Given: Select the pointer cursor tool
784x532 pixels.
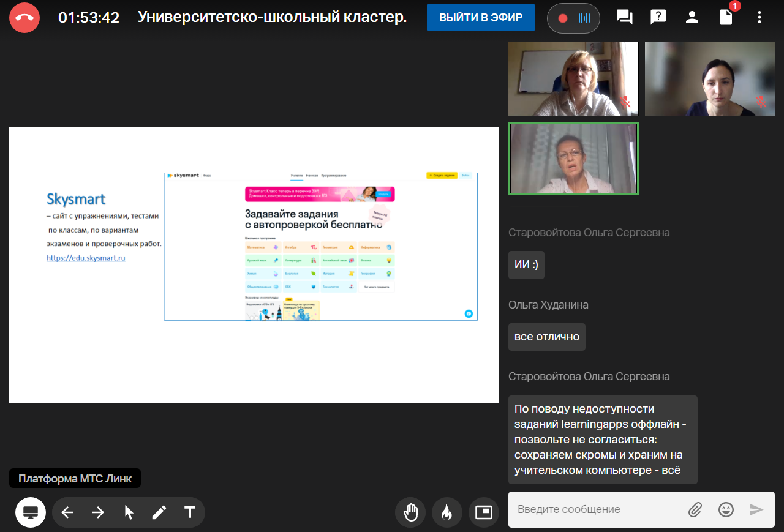Looking at the screenshot, I should [129, 512].
